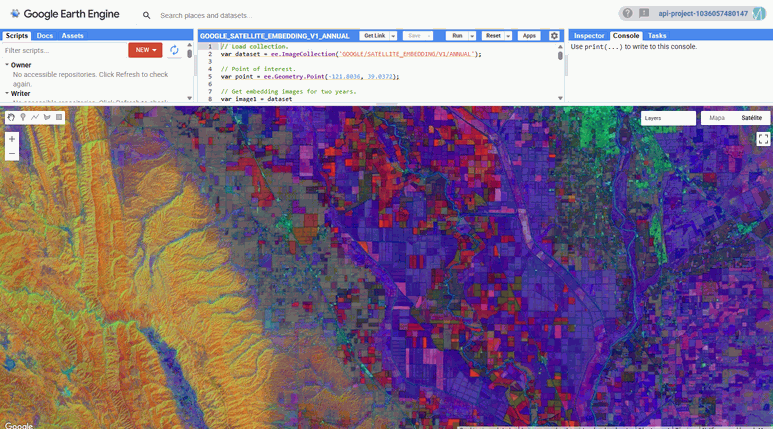Focus the Search places and datasets field
The height and width of the screenshot is (429, 773).
[206, 15]
